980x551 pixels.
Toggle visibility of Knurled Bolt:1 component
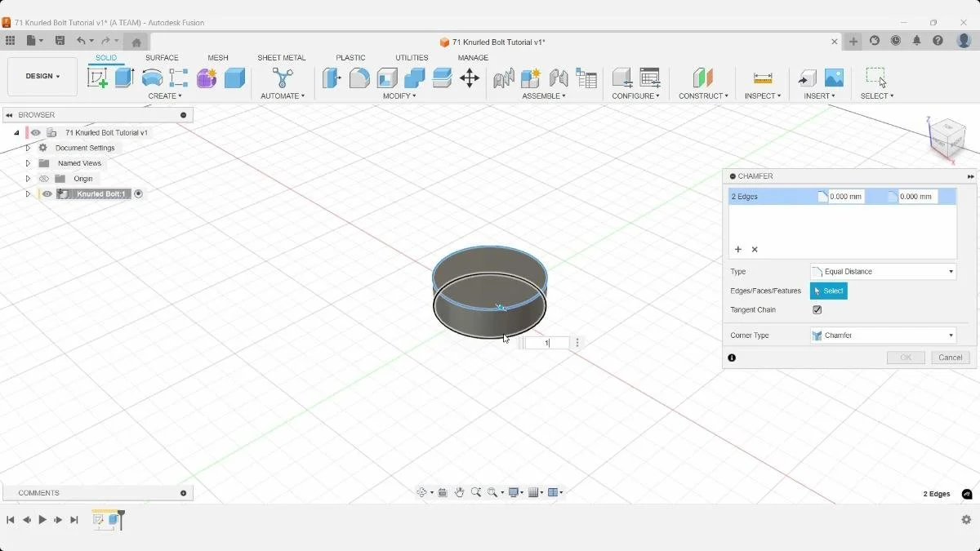pyautogui.click(x=47, y=194)
